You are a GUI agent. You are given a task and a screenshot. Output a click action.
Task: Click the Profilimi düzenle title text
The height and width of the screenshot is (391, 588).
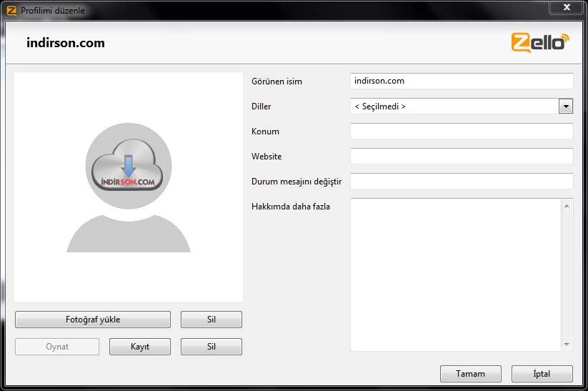(x=53, y=11)
